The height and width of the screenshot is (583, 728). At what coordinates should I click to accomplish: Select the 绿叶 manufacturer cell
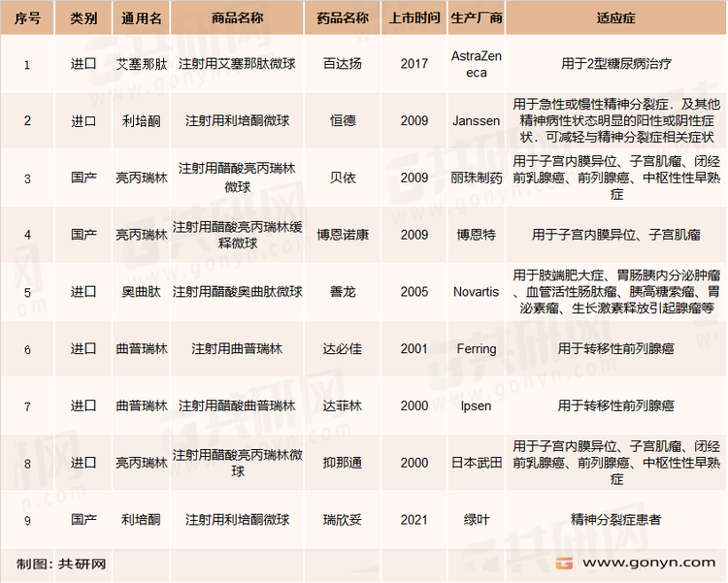pos(477,520)
